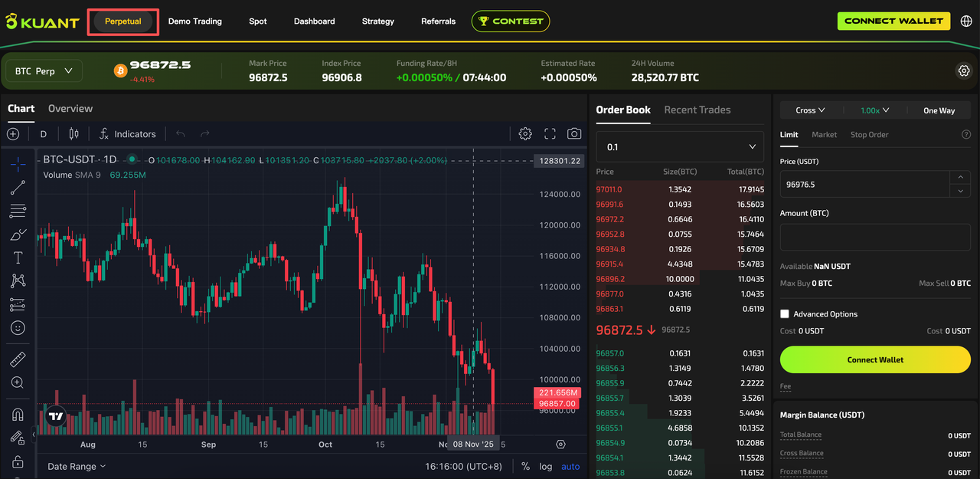Screen dimensions: 980x479
Task: Click the CONNECT WALLET header button
Action: click(x=893, y=21)
